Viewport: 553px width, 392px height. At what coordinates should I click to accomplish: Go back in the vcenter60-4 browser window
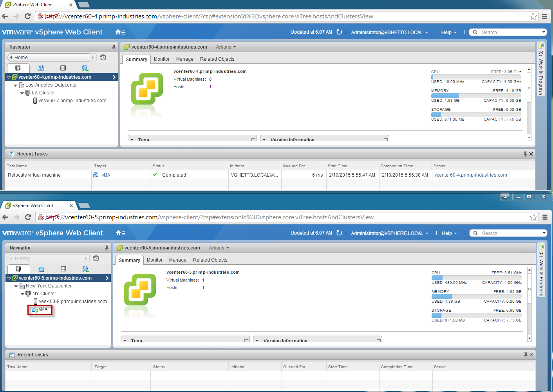5,16
